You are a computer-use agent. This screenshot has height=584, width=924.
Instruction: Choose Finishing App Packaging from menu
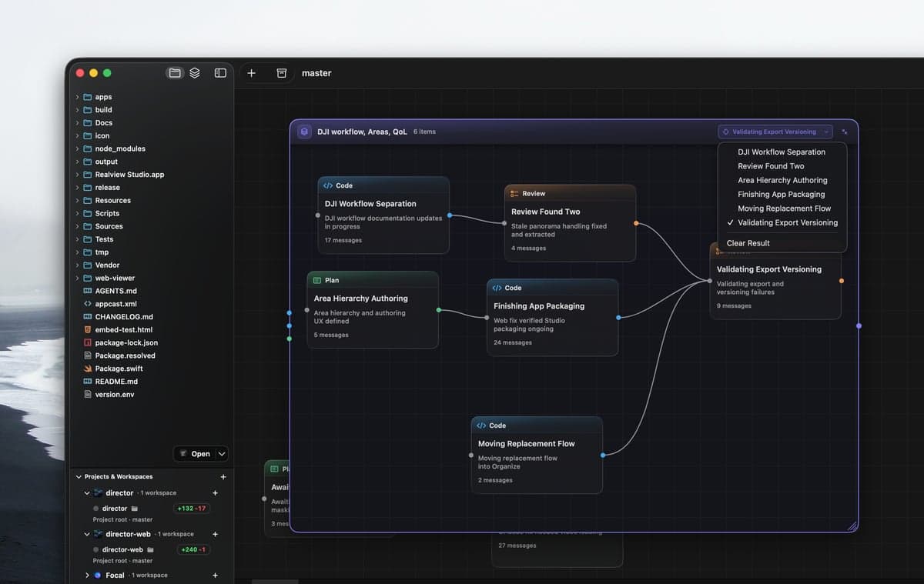(x=781, y=195)
